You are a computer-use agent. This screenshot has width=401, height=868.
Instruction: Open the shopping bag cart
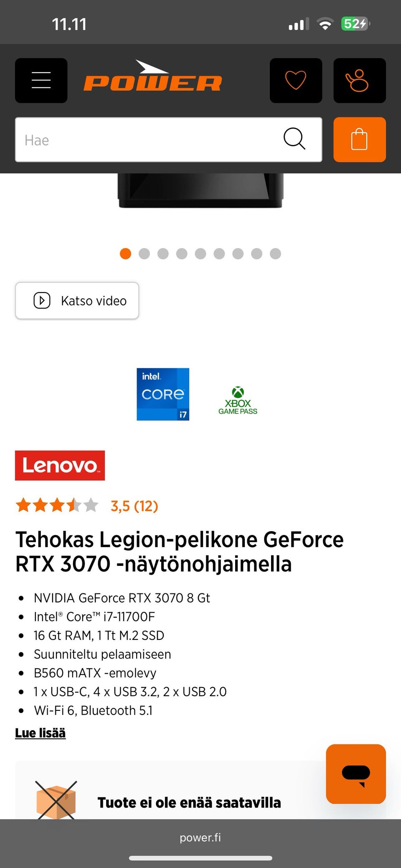pos(359,140)
